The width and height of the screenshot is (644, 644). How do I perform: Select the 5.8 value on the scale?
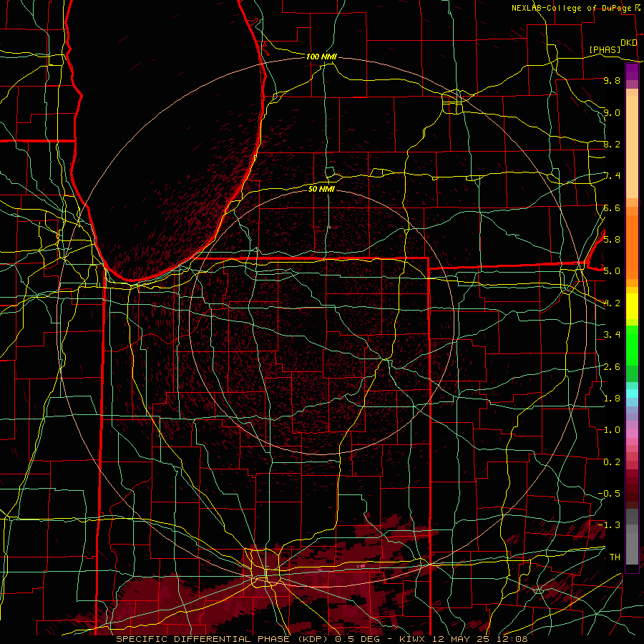click(612, 239)
